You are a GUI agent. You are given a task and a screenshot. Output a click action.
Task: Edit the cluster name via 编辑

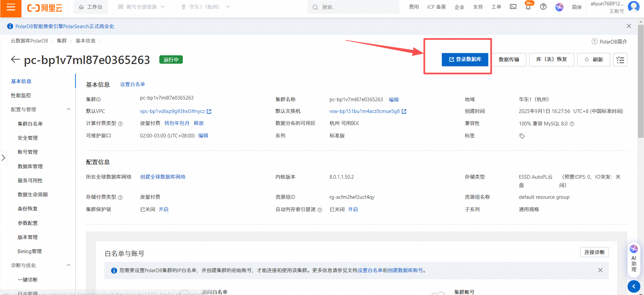coord(394,100)
